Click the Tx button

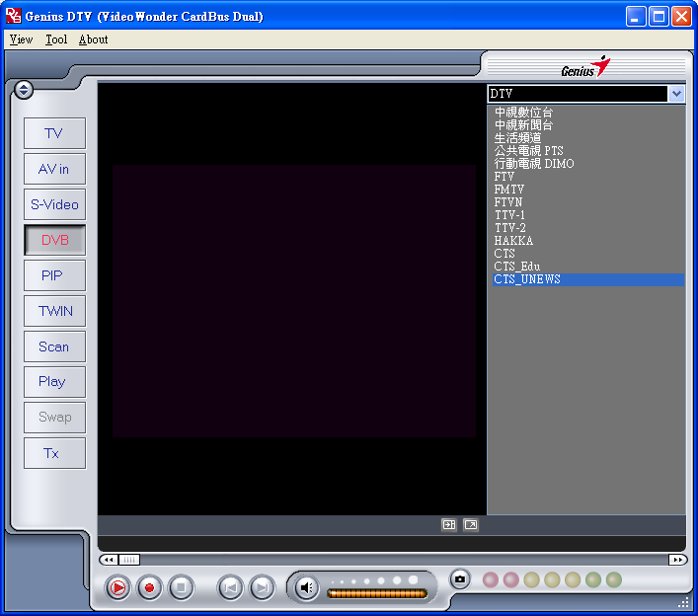pyautogui.click(x=54, y=453)
